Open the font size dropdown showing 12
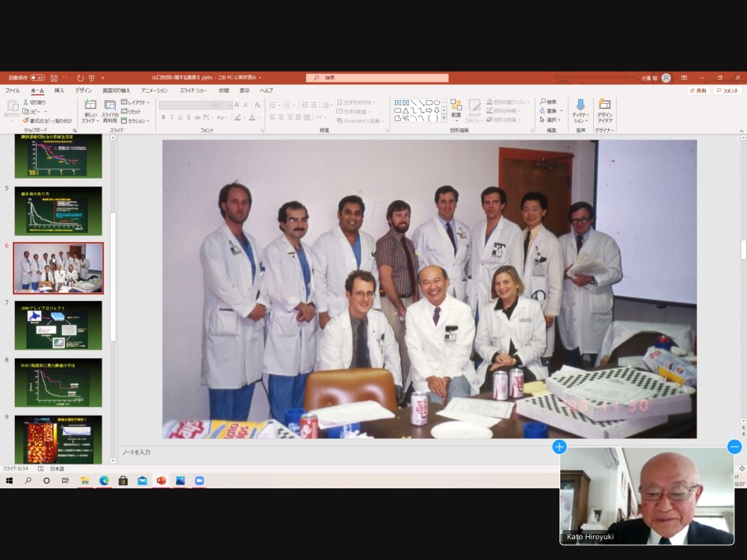Screen dimensions: 747x560 230,105
